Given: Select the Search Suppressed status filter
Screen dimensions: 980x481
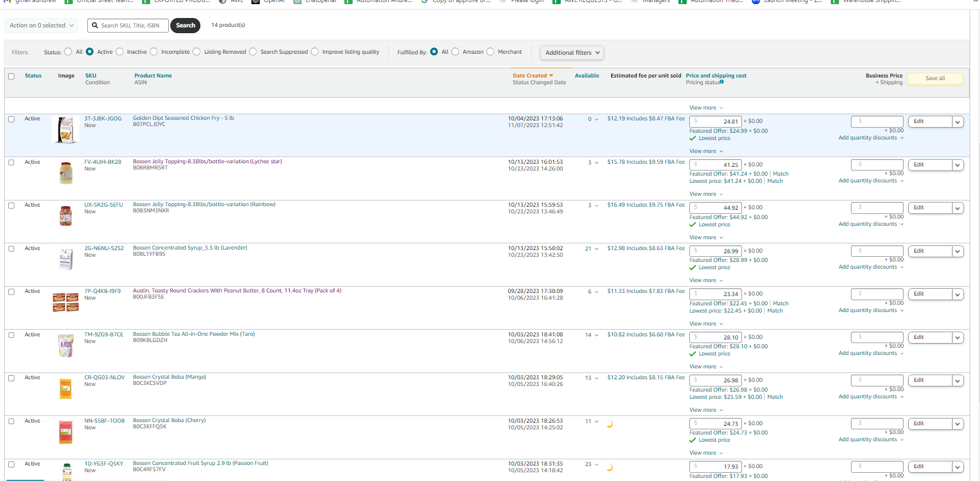Looking at the screenshot, I should click(x=253, y=52).
